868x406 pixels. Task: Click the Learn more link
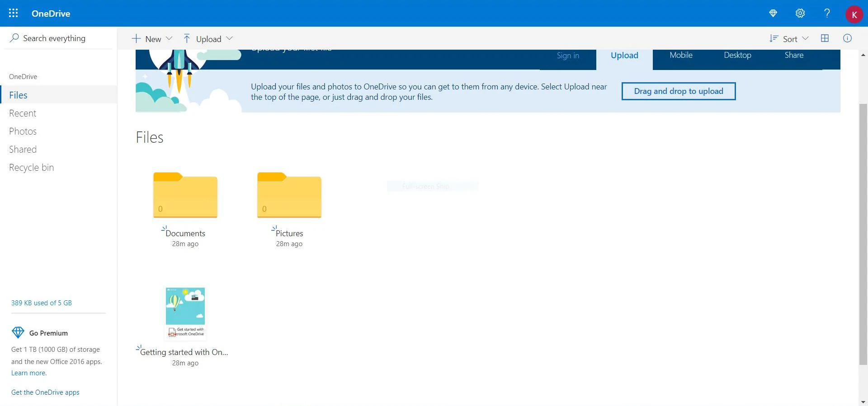tap(29, 373)
